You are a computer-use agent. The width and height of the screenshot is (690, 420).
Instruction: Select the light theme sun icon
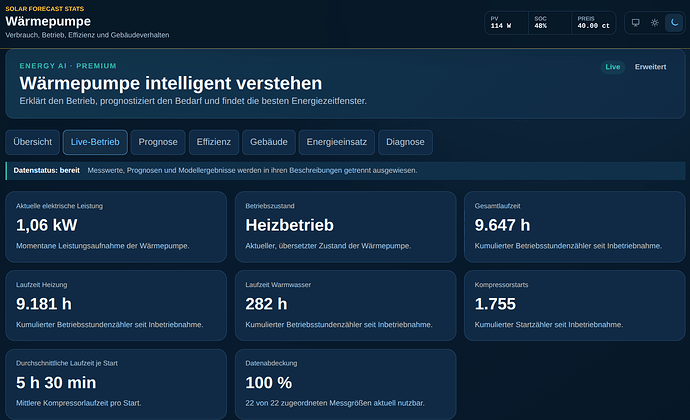(x=655, y=22)
